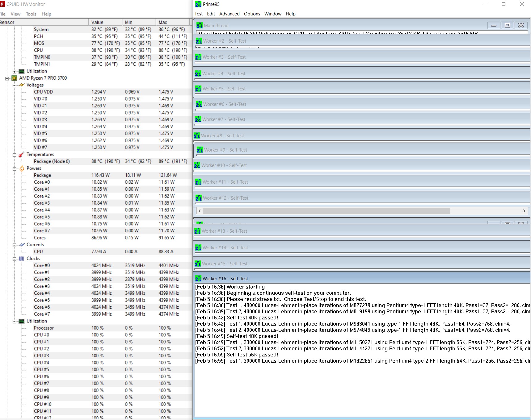Click the Max column header
Screen dimensions: 531x420
(x=173, y=22)
